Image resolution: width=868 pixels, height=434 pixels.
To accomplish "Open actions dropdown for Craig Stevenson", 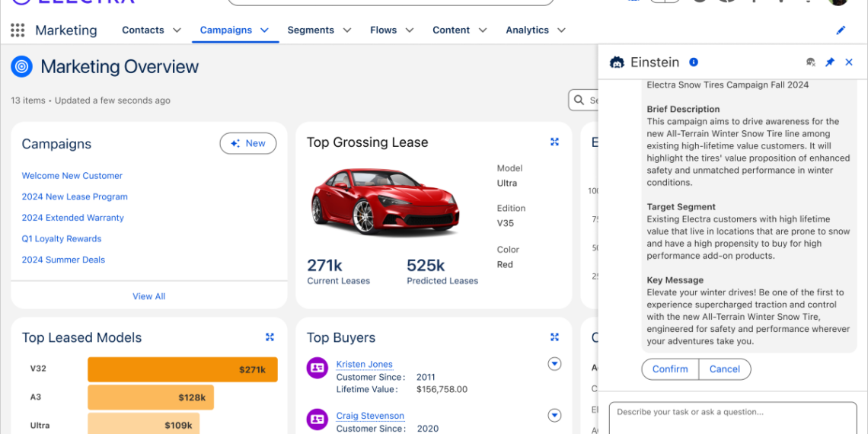I will pyautogui.click(x=554, y=416).
